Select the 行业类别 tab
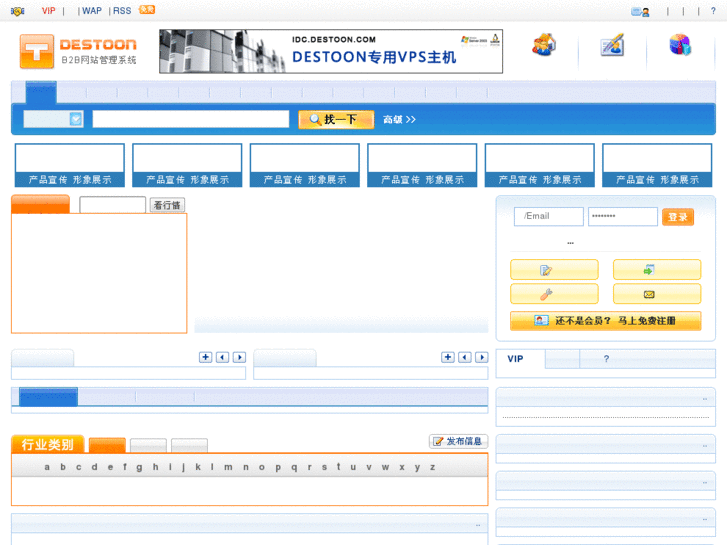Image resolution: width=727 pixels, height=545 pixels. tap(48, 444)
